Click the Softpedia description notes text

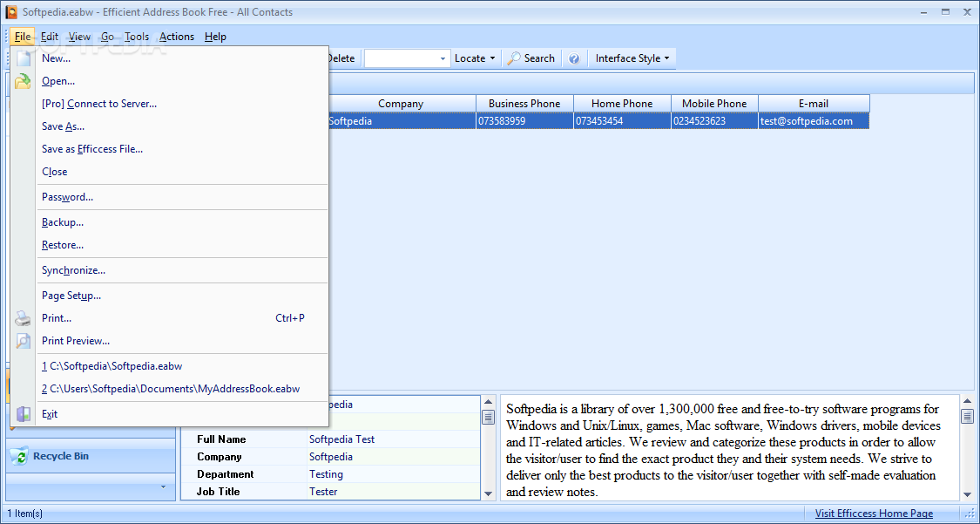point(723,450)
